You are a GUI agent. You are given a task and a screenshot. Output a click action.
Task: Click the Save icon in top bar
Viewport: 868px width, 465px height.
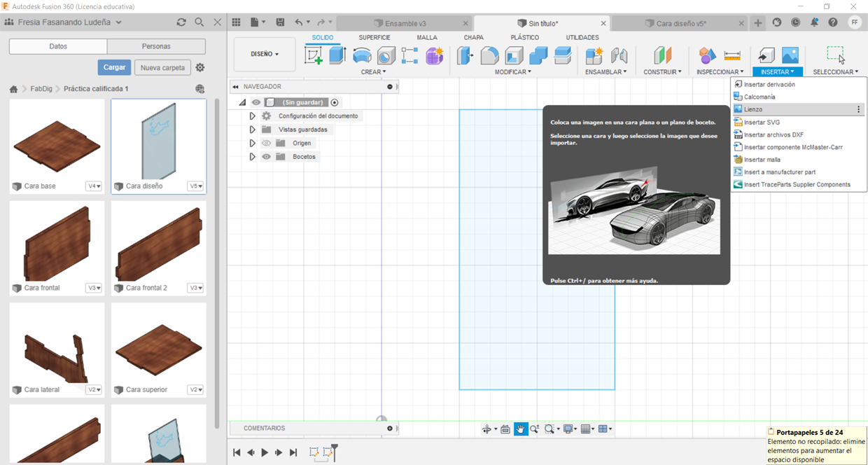point(280,23)
